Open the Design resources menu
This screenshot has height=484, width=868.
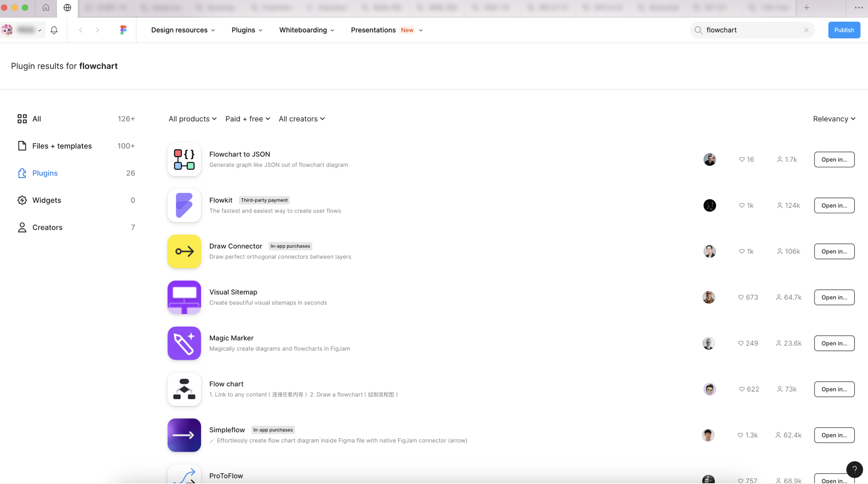(183, 30)
